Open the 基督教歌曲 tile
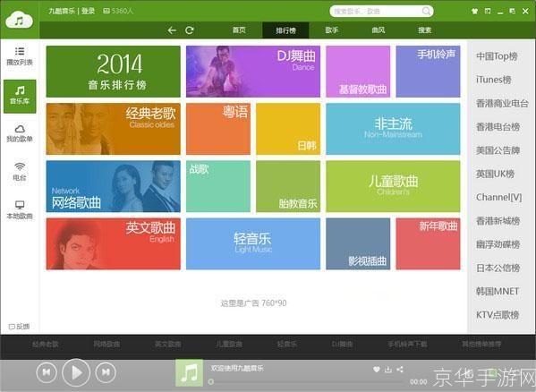This screenshot has height=392, width=536. [358, 72]
